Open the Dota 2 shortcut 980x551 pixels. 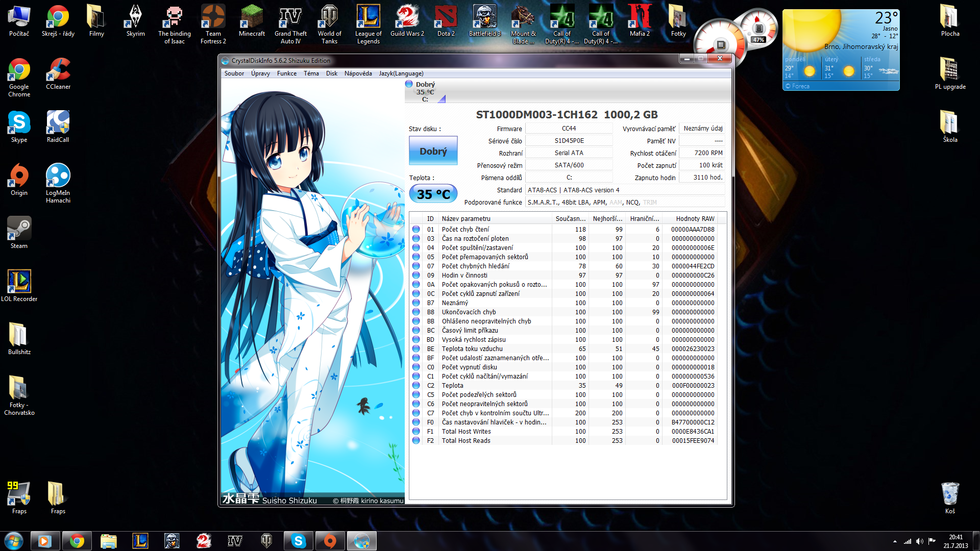pos(446,21)
